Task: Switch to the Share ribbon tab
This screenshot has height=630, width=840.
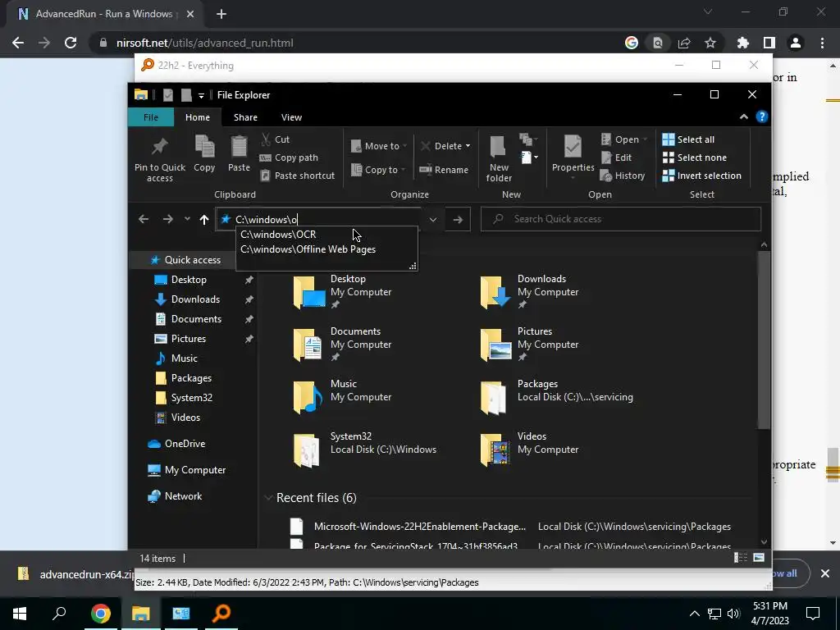Action: [245, 117]
